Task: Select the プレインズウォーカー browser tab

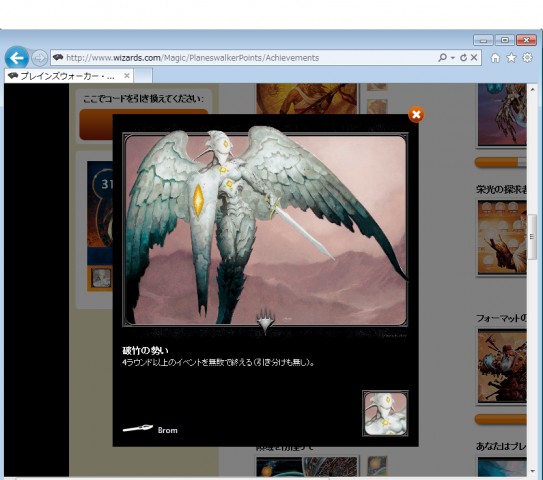Action: click(68, 76)
